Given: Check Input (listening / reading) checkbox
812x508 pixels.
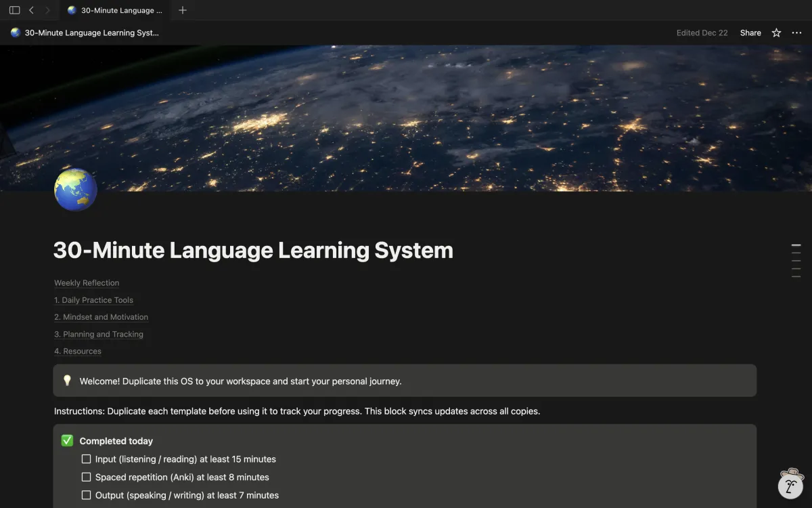Looking at the screenshot, I should 86,459.
